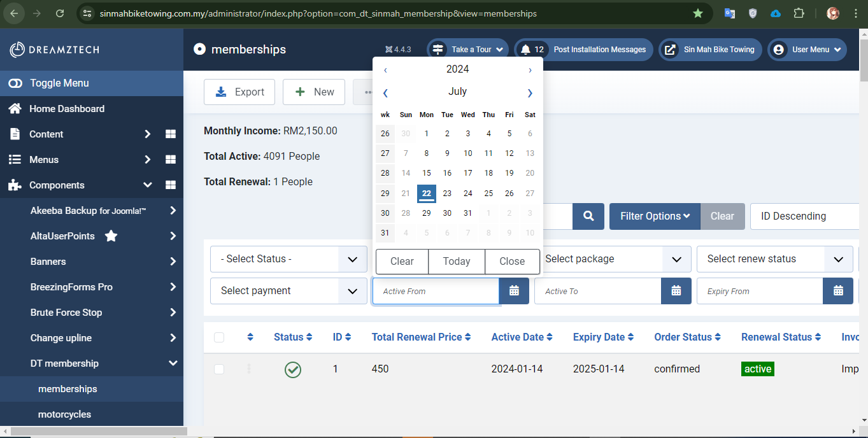Open the Take a Tour dropdown

point(467,50)
